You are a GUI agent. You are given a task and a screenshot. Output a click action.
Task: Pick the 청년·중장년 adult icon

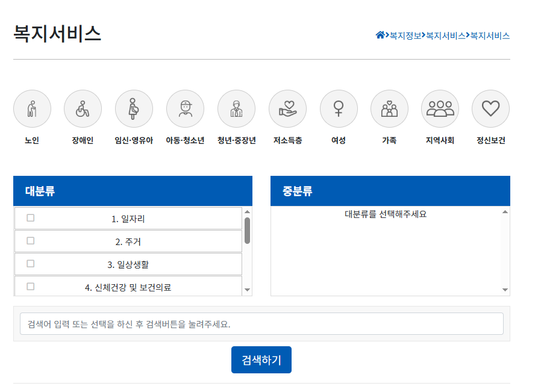(x=236, y=109)
